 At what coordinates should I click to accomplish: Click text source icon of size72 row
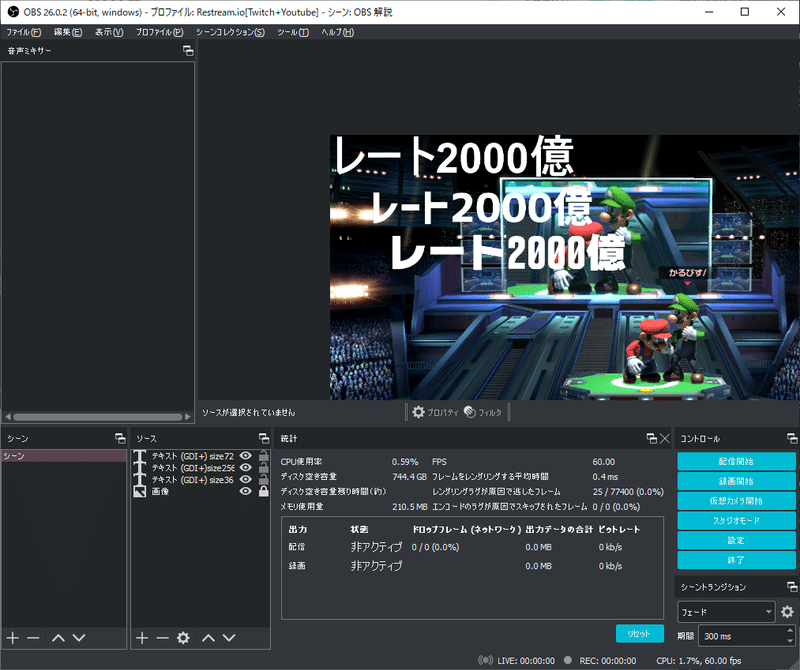pos(139,456)
